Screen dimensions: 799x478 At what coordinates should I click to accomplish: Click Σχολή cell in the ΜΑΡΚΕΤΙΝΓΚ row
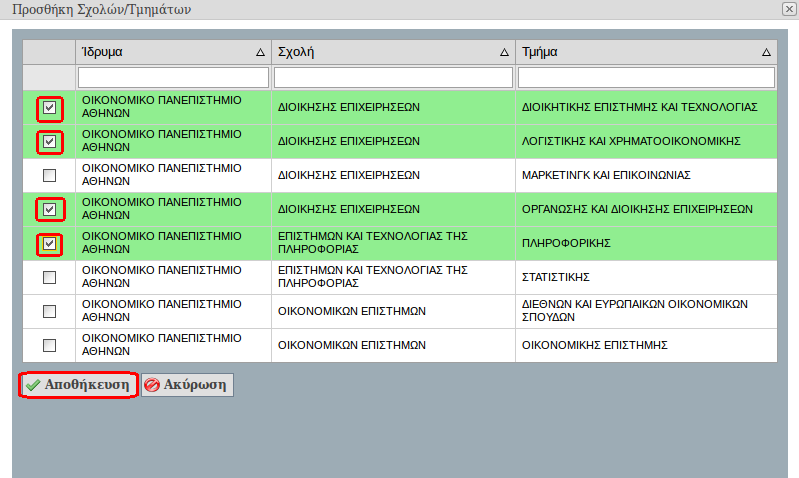[x=393, y=175]
